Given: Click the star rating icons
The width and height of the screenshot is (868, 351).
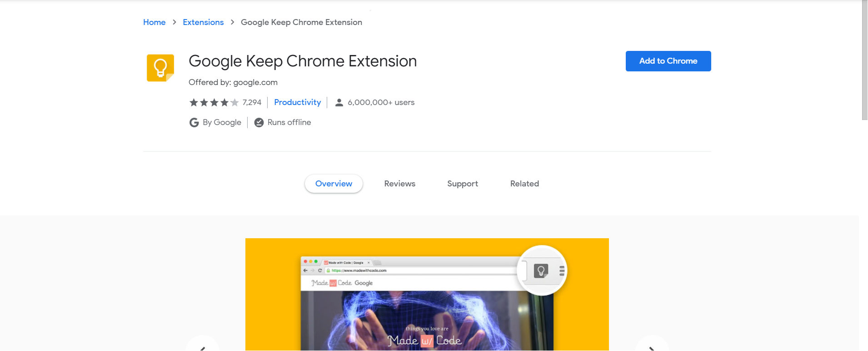Looking at the screenshot, I should click(214, 102).
